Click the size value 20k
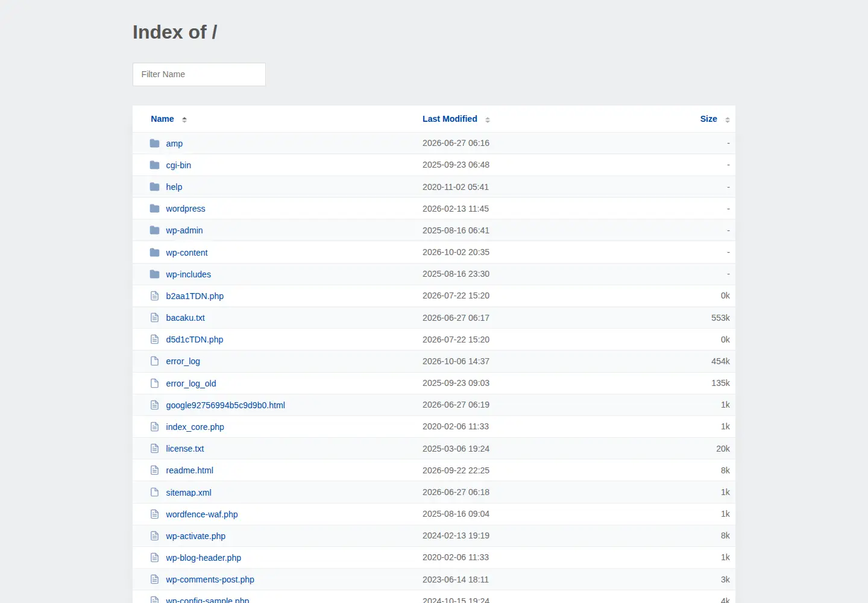The height and width of the screenshot is (603, 868). click(x=723, y=449)
